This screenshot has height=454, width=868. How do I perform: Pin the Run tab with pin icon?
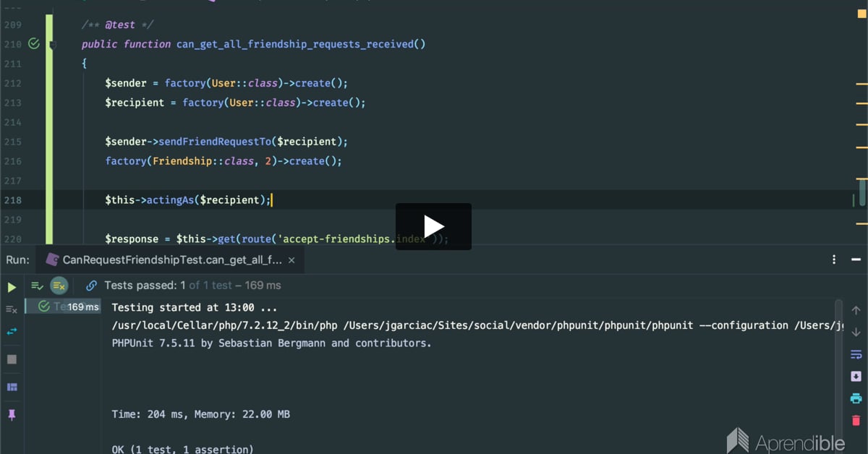pos(12,415)
